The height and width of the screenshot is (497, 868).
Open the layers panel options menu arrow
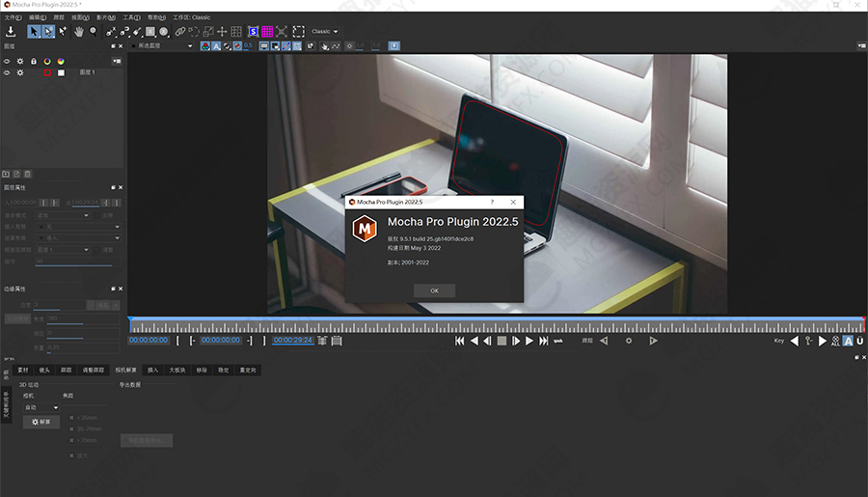117,62
